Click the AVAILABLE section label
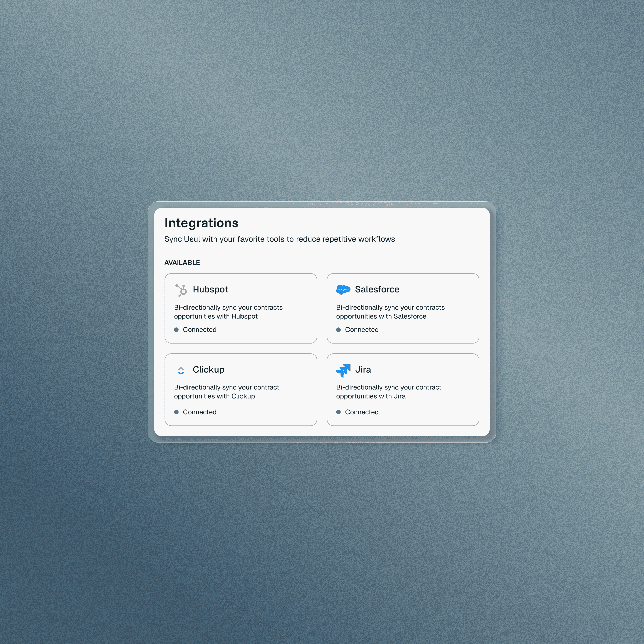 [x=182, y=263]
